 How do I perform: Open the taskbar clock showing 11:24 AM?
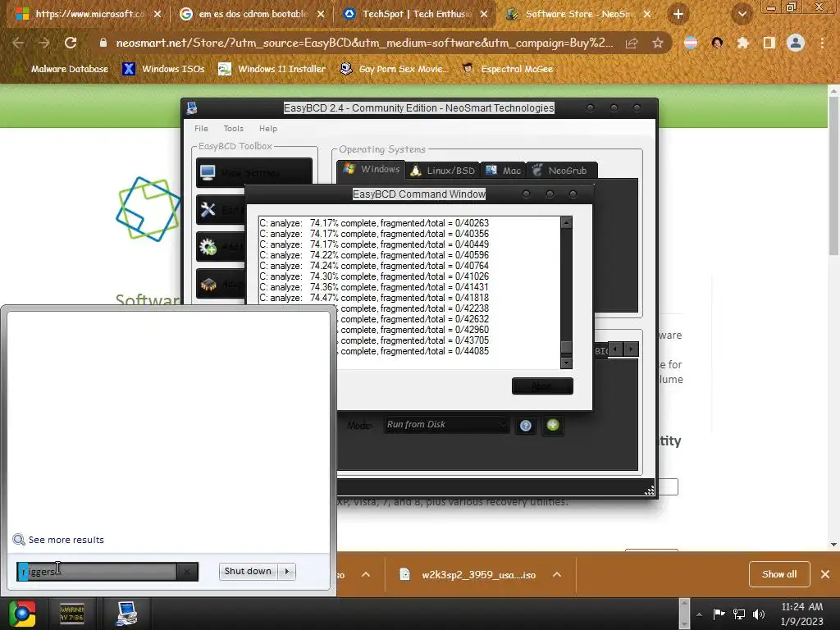point(801,614)
